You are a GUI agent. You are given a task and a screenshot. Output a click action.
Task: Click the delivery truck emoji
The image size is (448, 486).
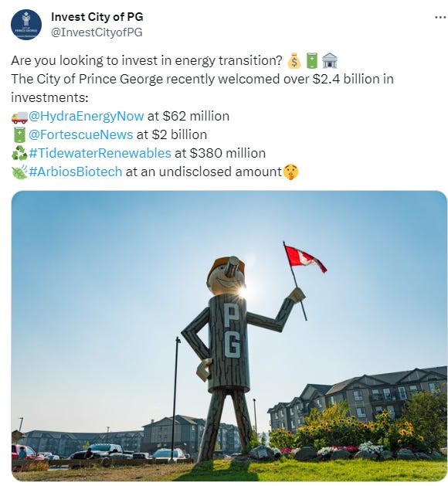pyautogui.click(x=19, y=117)
